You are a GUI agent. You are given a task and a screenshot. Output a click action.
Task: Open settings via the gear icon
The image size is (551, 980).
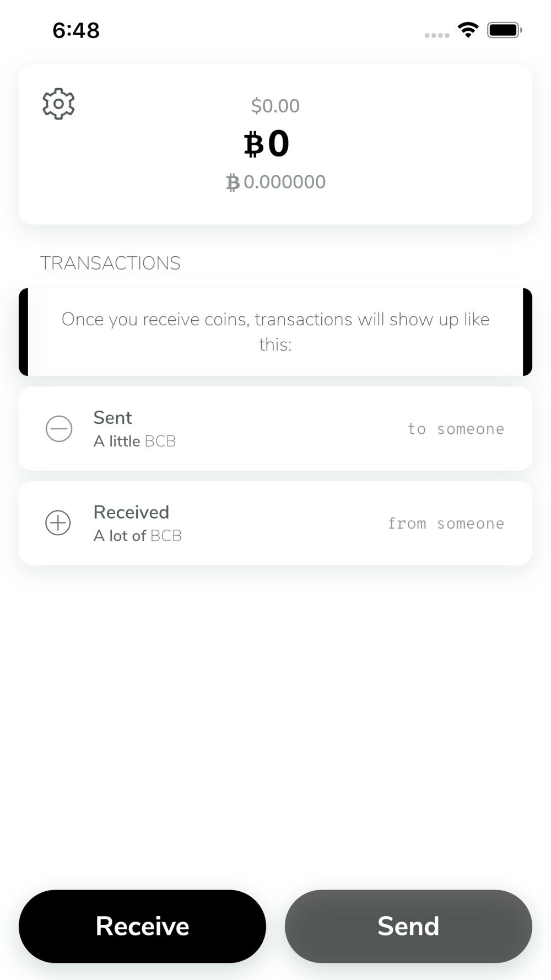pos(58,104)
